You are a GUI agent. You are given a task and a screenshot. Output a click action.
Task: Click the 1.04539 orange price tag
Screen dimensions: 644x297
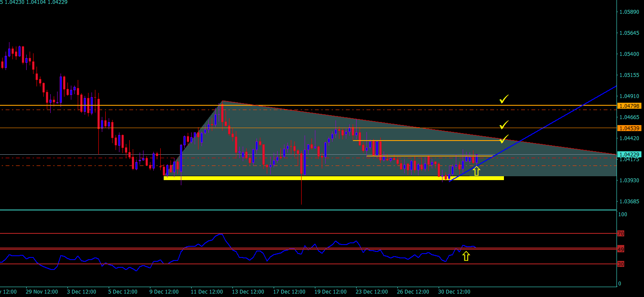(629, 128)
